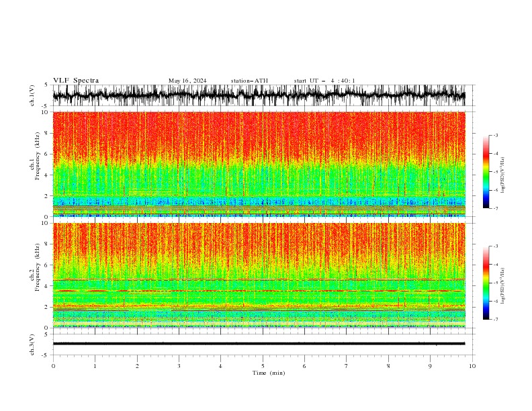532x411 pixels.
Task: Click the ch.1 PSD color scale bar
Action: (486, 172)
